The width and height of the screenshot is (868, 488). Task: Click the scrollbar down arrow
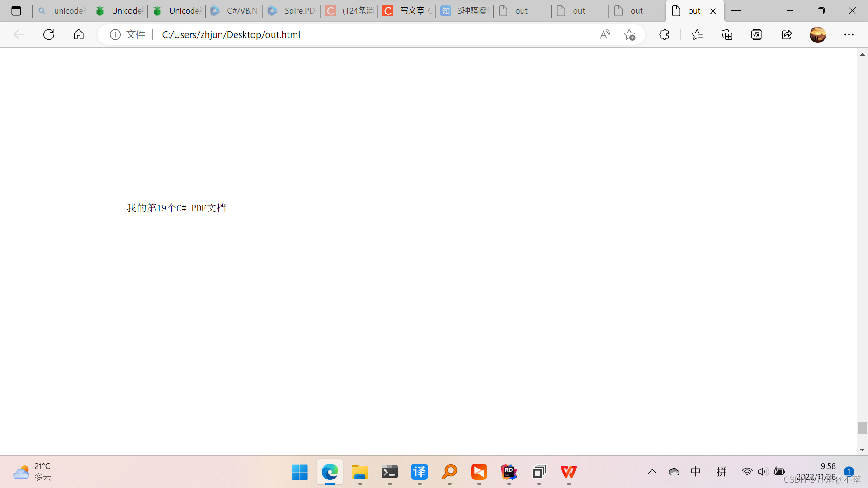(862, 450)
